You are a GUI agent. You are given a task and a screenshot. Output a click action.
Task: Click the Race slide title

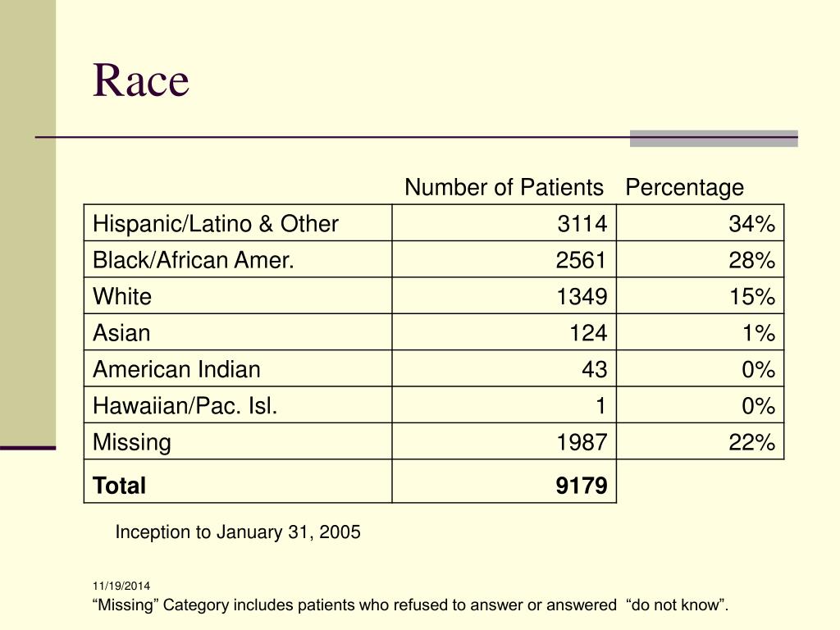click(141, 80)
